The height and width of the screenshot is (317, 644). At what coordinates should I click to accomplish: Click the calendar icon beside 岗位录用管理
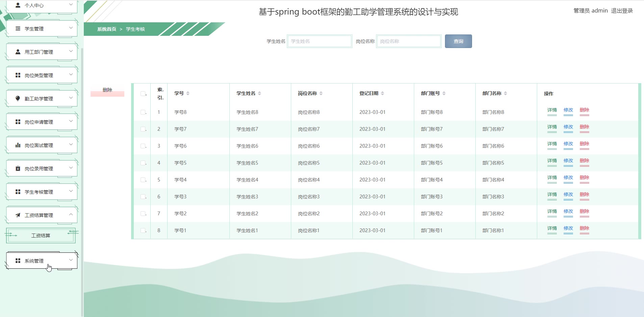(x=18, y=169)
